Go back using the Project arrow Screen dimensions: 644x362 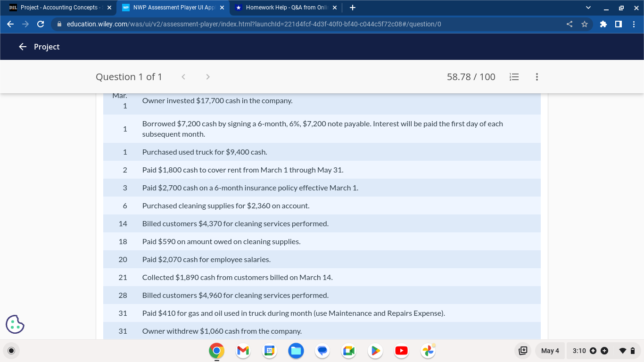[23, 47]
